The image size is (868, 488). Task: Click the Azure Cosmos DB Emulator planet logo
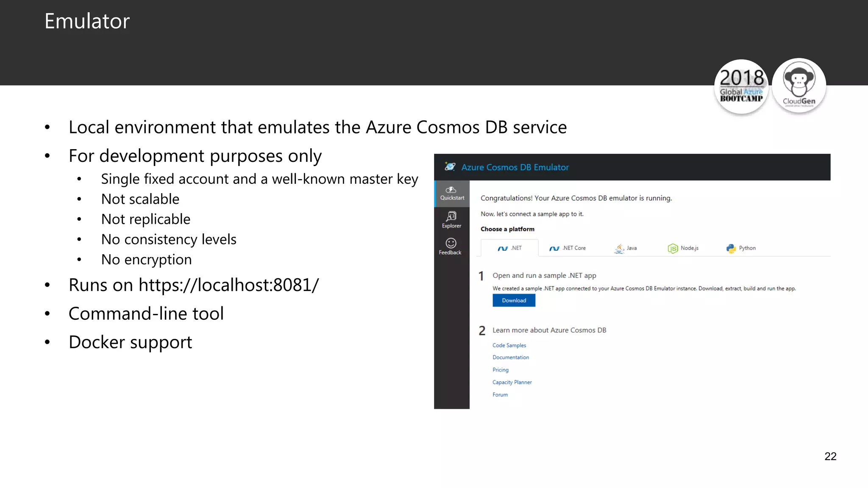tap(450, 166)
